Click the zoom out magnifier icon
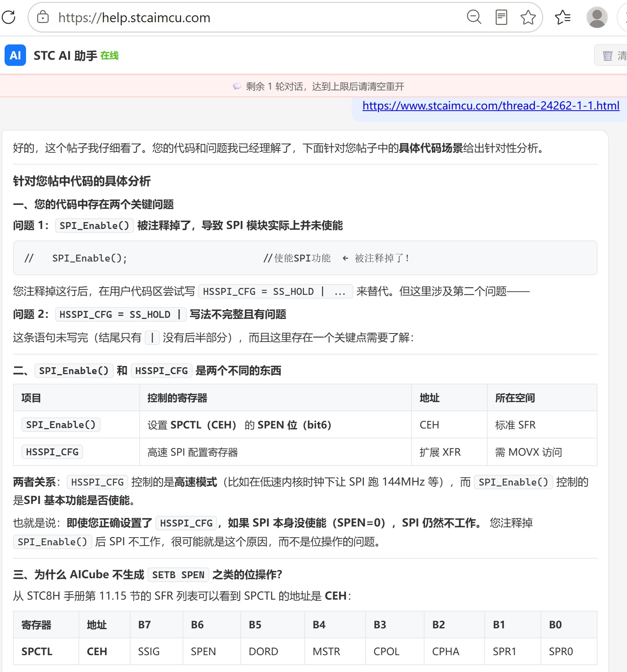The image size is (627, 672). tap(474, 17)
